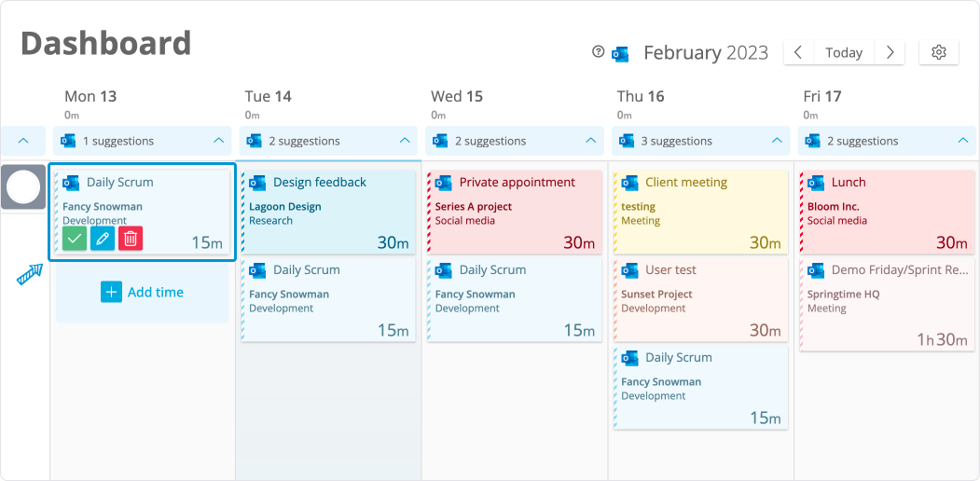The height and width of the screenshot is (481, 980).
Task: Open the red Private appointment card
Action: click(x=515, y=211)
